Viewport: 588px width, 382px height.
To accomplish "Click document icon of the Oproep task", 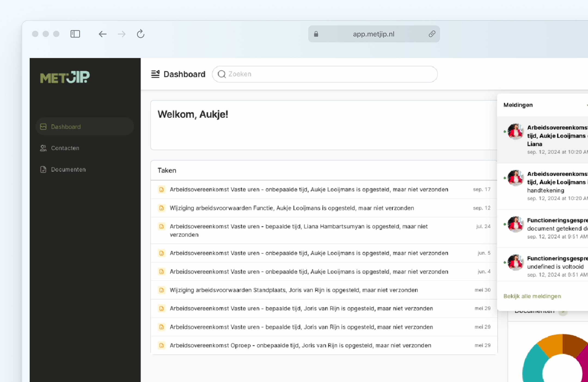I will coord(161,345).
